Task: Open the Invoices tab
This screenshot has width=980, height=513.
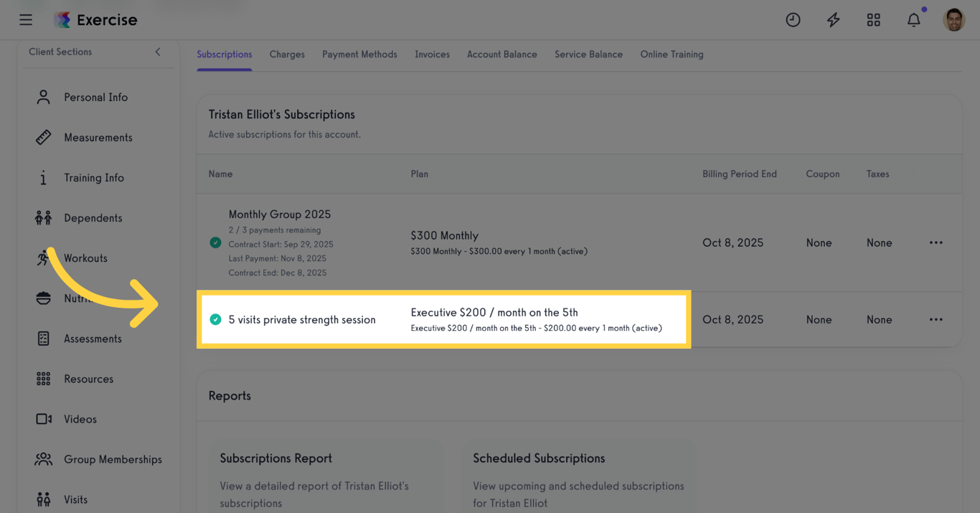Action: click(432, 55)
